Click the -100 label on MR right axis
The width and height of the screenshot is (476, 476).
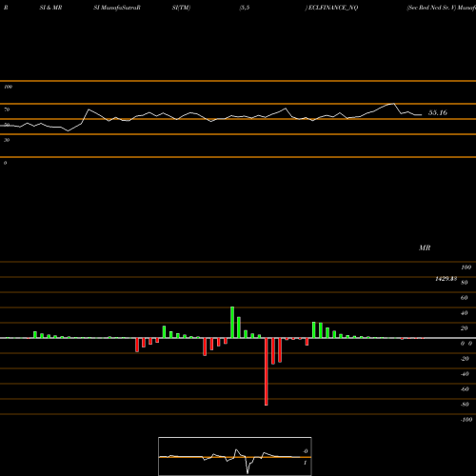pos(466,420)
